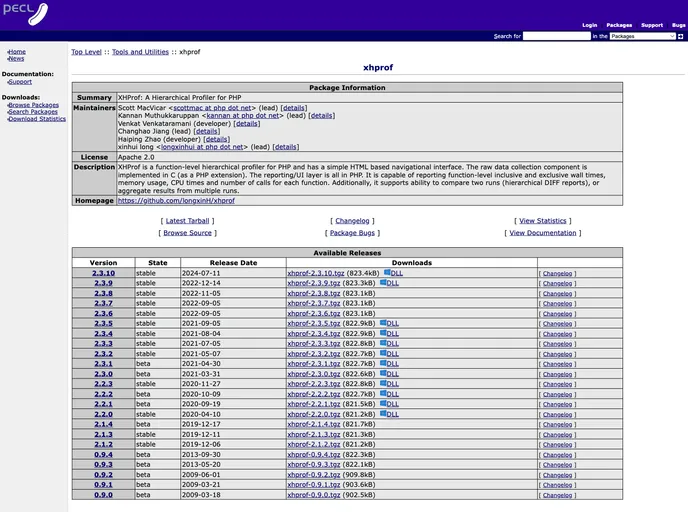Click the PECL logo
This screenshot has height=512, width=688.
pos(25,13)
